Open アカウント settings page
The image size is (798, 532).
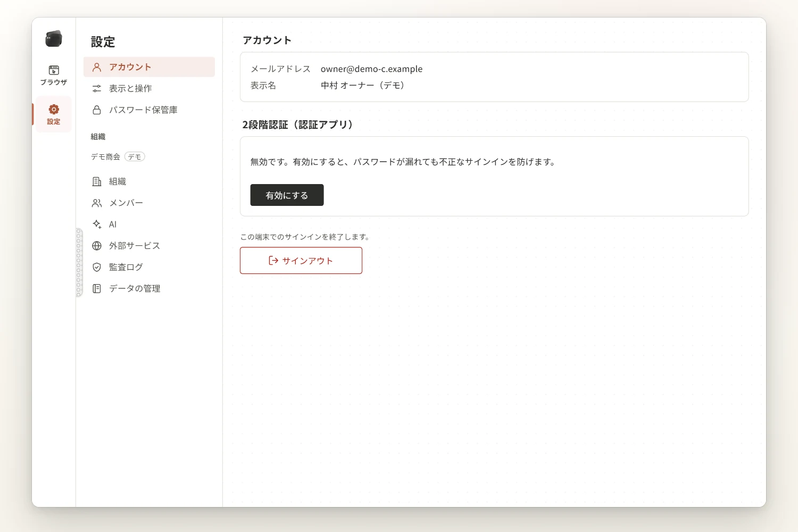coord(149,67)
